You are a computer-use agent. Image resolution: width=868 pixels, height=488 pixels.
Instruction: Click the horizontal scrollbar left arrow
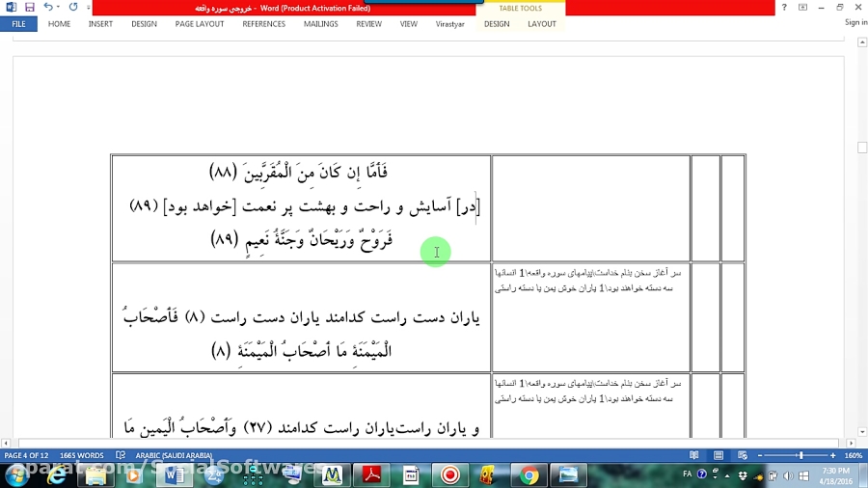(x=6, y=444)
